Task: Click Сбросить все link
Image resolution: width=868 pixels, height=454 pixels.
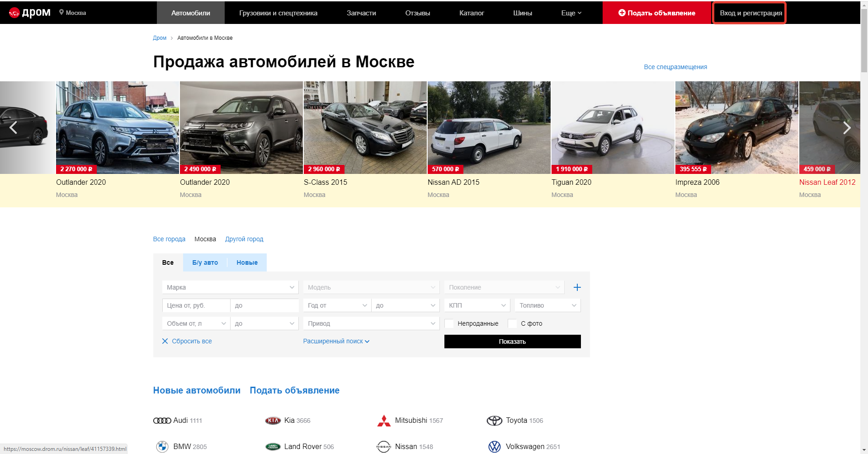Action: [x=192, y=341]
